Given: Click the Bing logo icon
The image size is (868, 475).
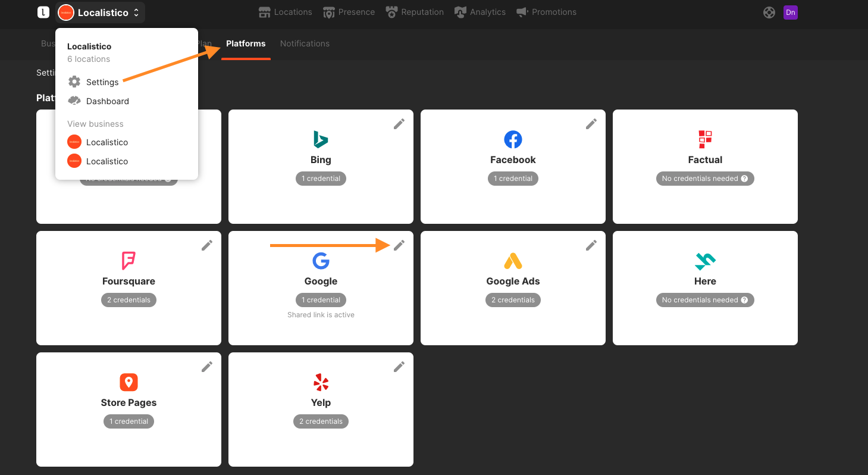Looking at the screenshot, I should click(x=321, y=139).
